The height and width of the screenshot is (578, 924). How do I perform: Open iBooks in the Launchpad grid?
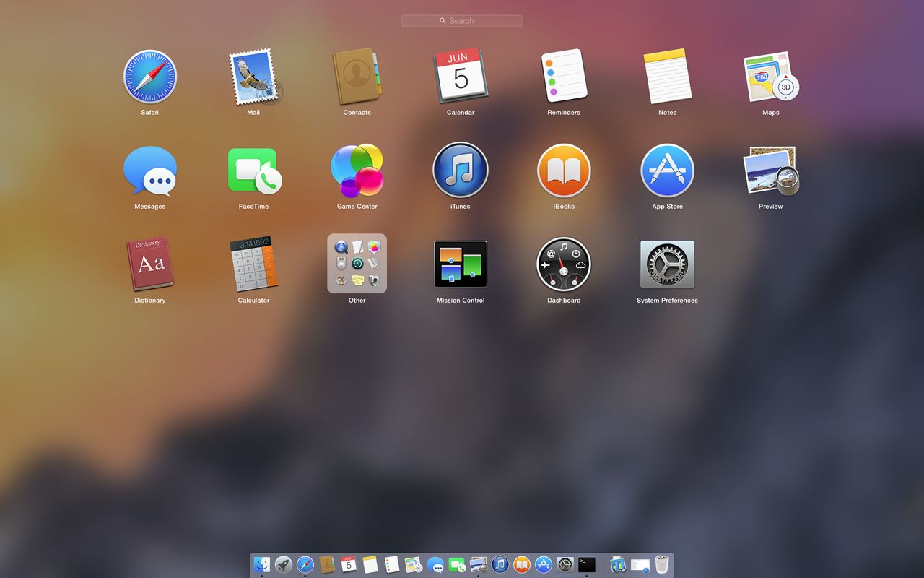click(564, 171)
